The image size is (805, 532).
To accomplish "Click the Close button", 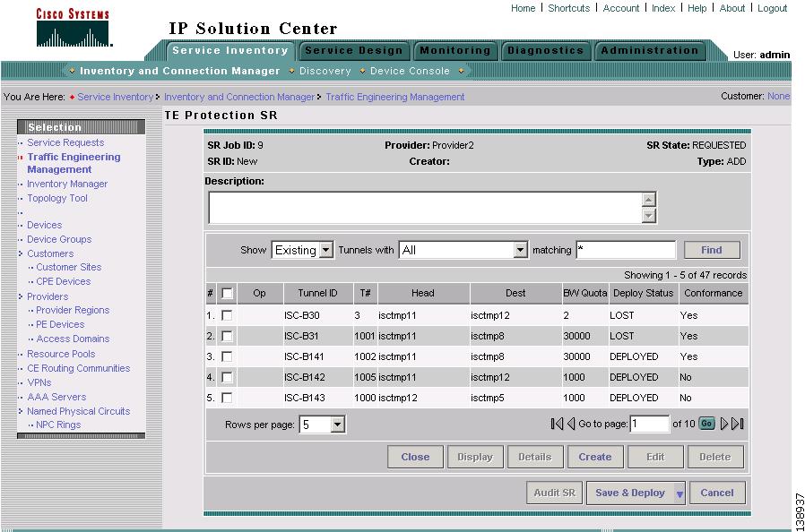I will coord(415,457).
